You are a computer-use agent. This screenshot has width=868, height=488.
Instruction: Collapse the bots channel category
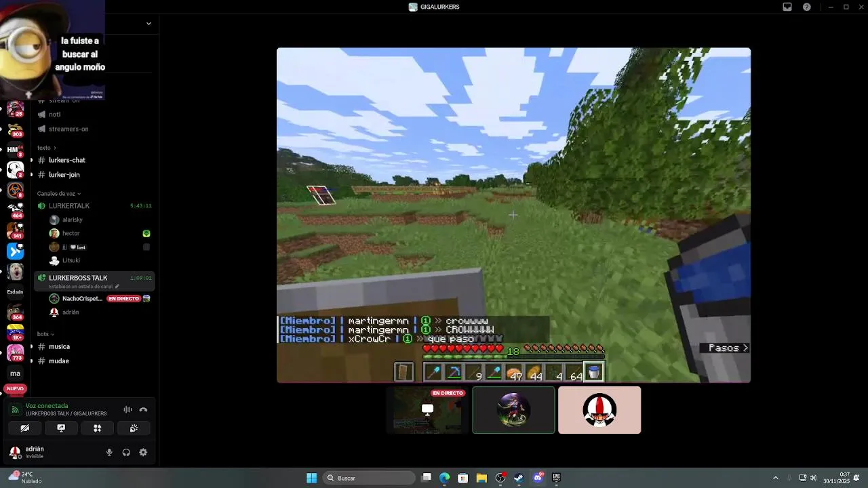[x=45, y=334]
